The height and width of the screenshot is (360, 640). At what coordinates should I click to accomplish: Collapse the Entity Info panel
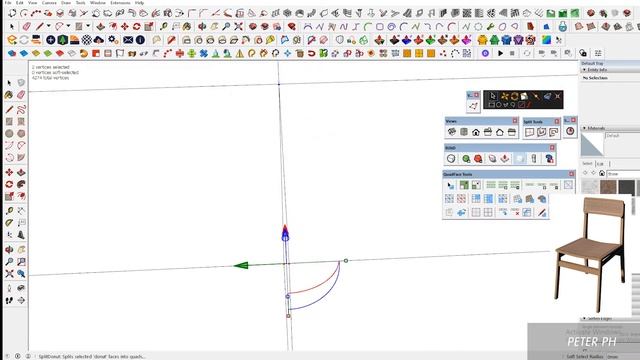click(584, 70)
